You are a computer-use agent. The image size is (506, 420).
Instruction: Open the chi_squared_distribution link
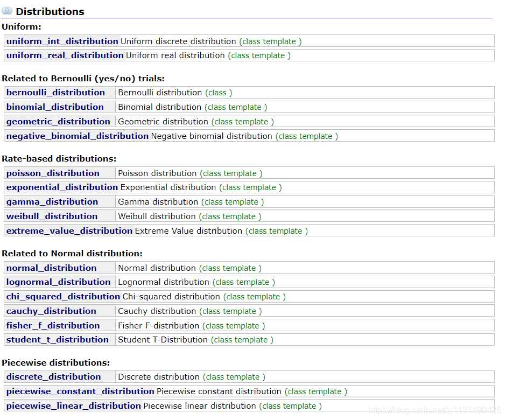[x=64, y=297]
